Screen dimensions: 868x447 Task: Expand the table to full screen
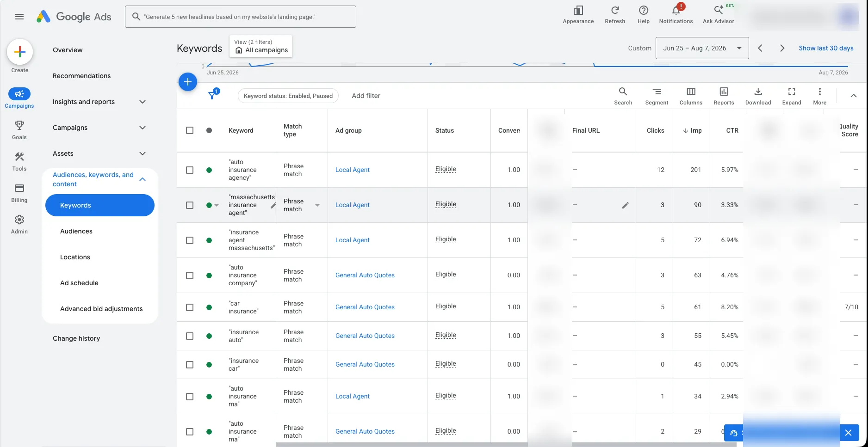(x=792, y=96)
